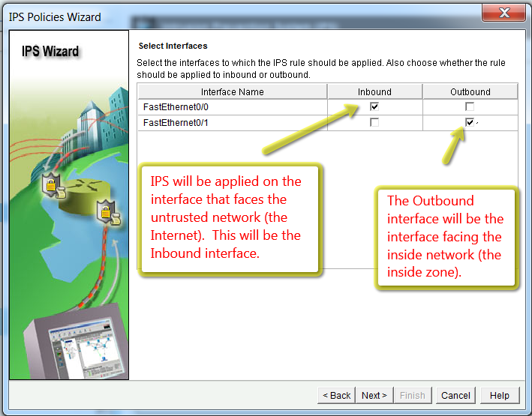The image size is (532, 416).
Task: Proceed with the Next button
Action: [374, 395]
